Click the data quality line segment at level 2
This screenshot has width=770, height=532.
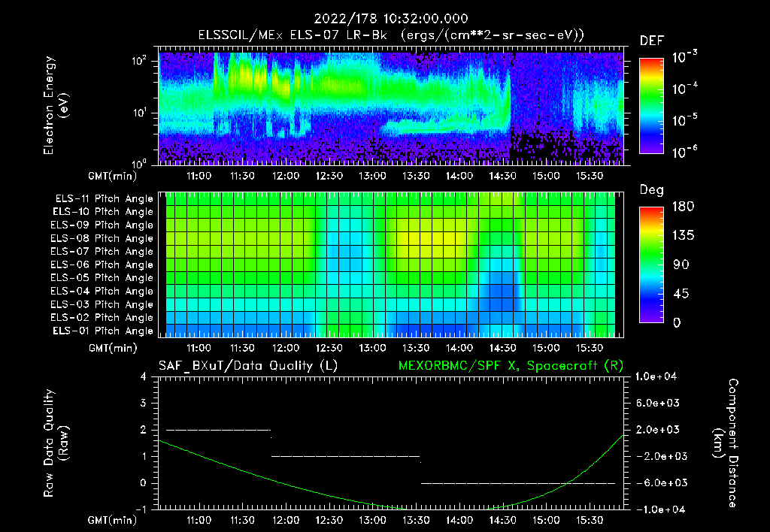coord(219,430)
